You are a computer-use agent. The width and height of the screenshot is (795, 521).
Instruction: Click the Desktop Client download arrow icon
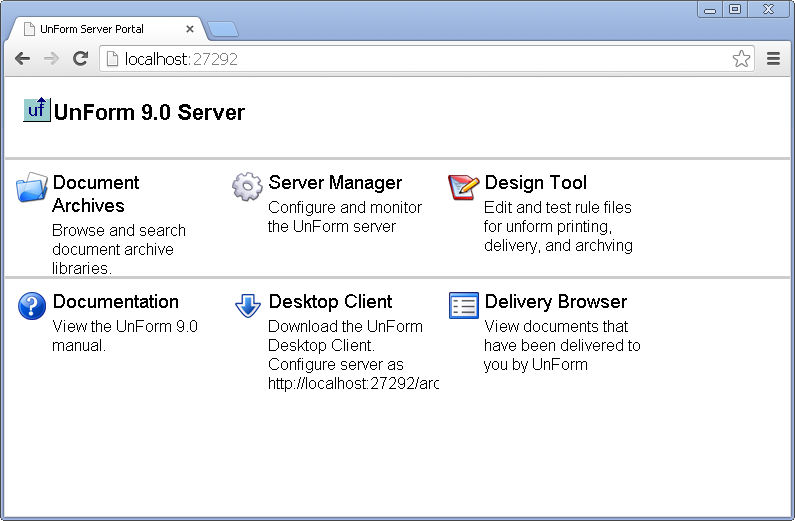coord(247,306)
